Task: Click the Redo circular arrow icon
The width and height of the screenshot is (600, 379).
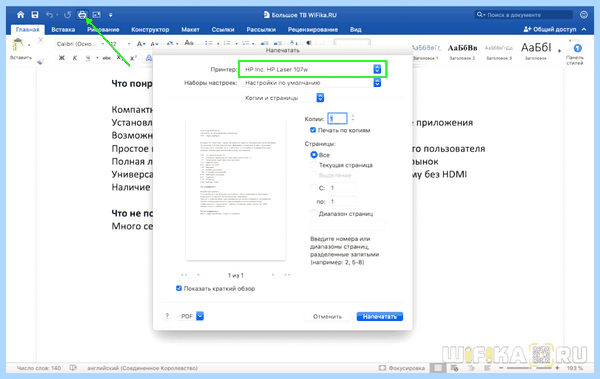Action: (x=67, y=15)
